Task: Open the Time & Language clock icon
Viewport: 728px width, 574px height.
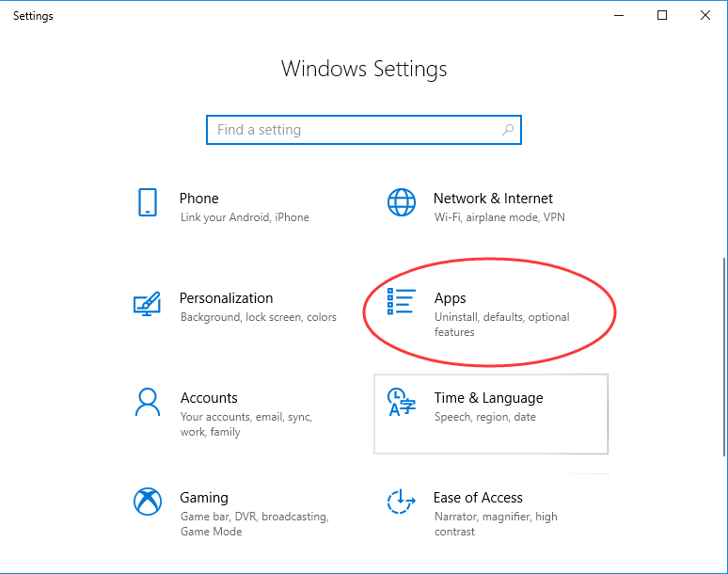Action: pos(401,402)
